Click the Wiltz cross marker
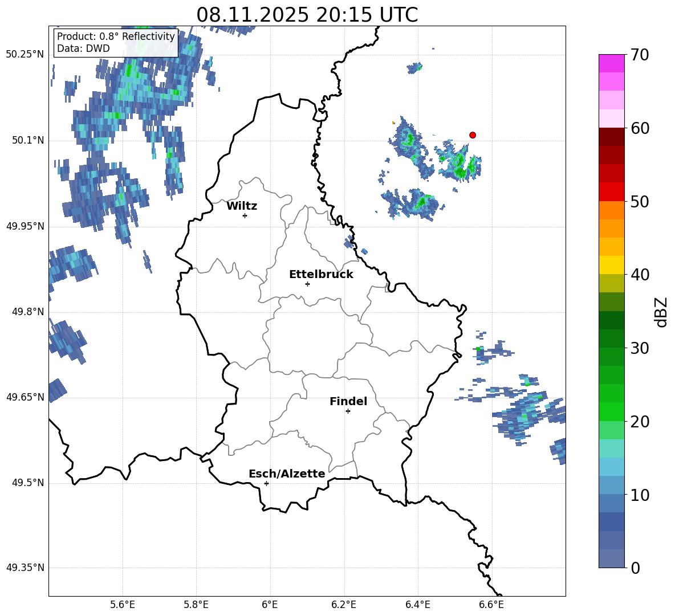Viewport: 675px width, 616px height. click(x=245, y=215)
